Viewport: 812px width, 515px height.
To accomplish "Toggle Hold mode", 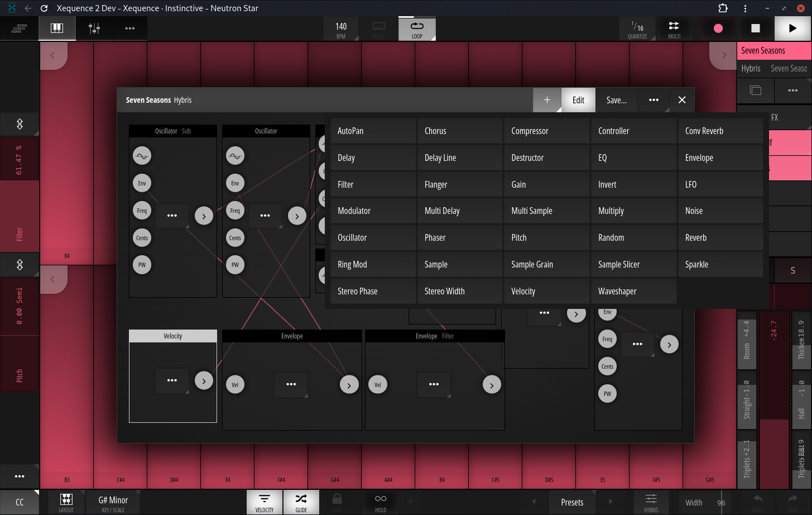I will point(381,502).
